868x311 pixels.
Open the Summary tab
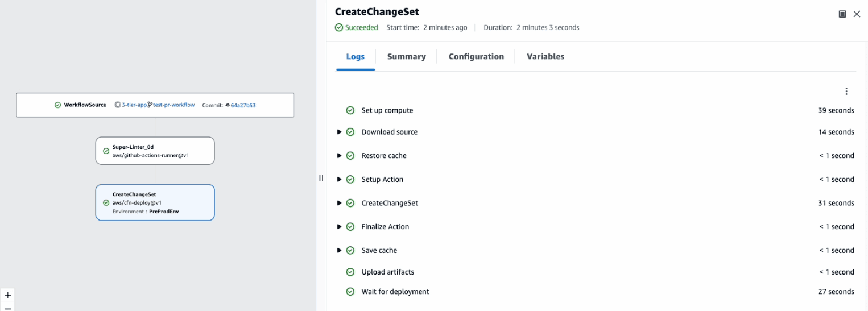point(407,57)
